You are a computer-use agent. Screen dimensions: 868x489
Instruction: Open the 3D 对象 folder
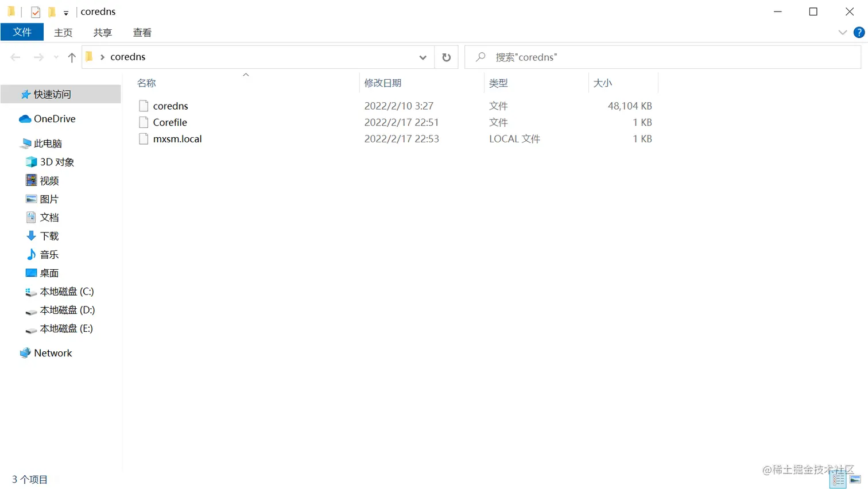[x=57, y=162]
